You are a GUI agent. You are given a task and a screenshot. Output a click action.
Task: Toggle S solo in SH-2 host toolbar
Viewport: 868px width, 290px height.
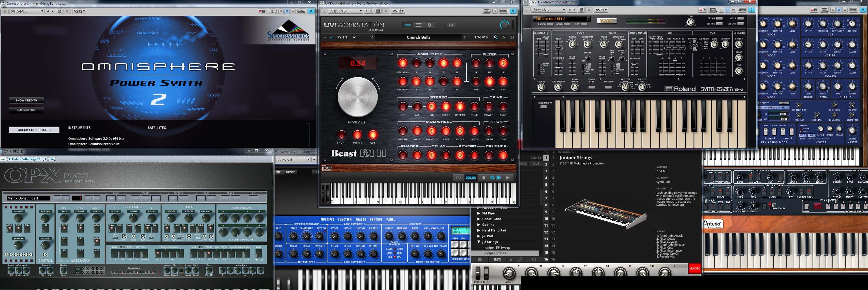[722, 10]
